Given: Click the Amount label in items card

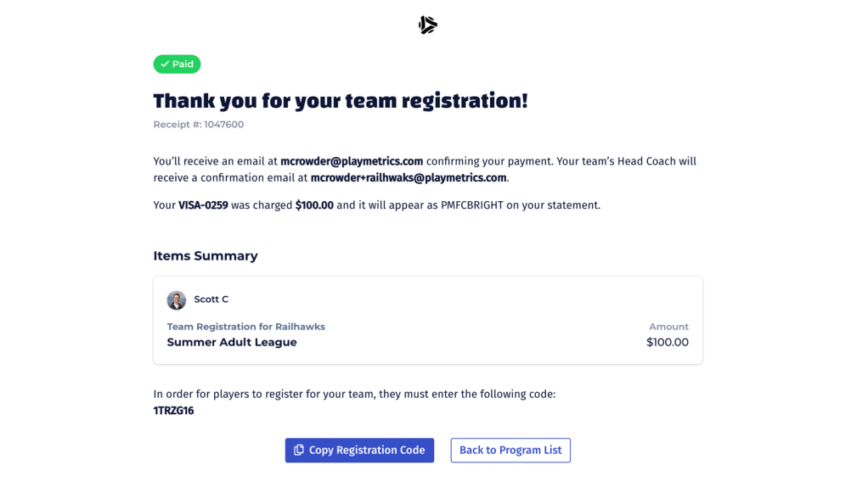Looking at the screenshot, I should 669,327.
